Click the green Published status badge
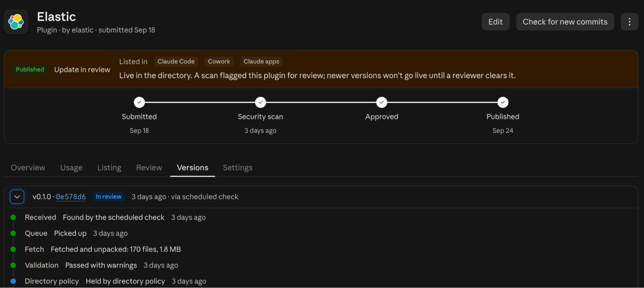 coord(30,70)
